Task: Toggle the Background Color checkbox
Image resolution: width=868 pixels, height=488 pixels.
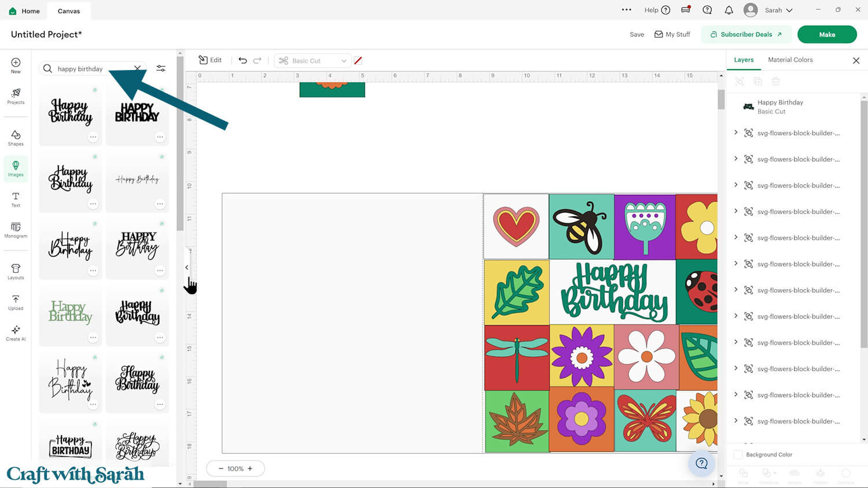Action: coord(738,454)
